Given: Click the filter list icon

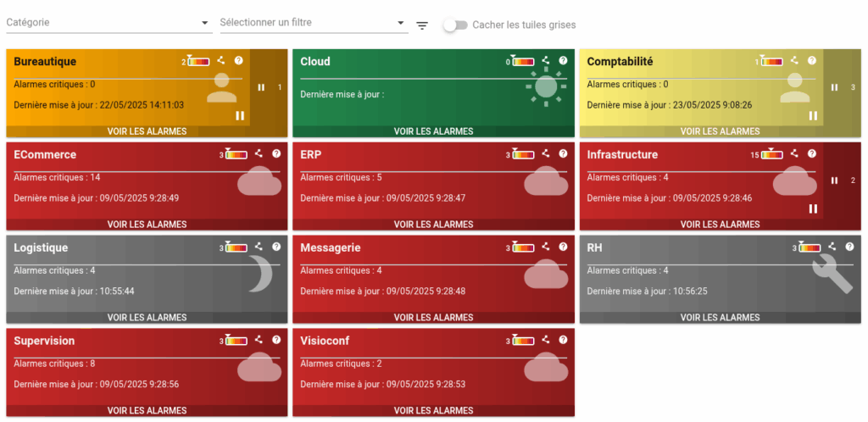Looking at the screenshot, I should tap(422, 25).
